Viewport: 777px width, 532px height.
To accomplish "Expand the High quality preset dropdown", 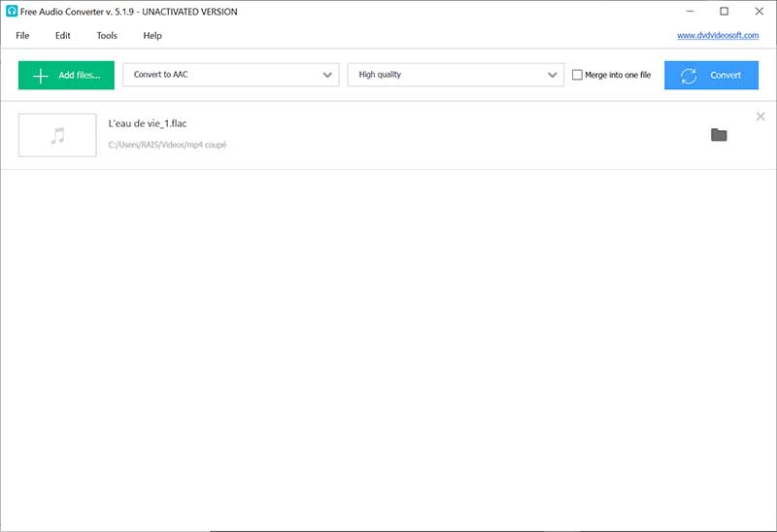I will pos(456,75).
